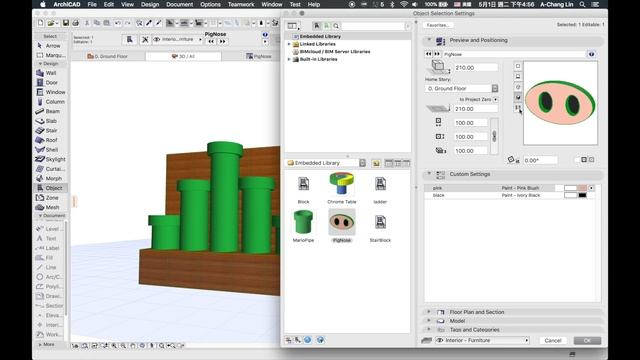Go to previous object with left arrows

(x=428, y=54)
